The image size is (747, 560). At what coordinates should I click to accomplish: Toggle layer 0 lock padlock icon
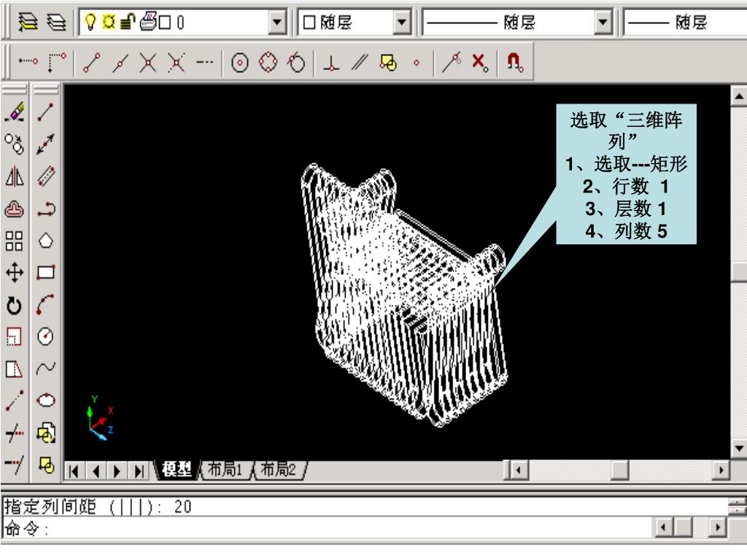coord(127,21)
